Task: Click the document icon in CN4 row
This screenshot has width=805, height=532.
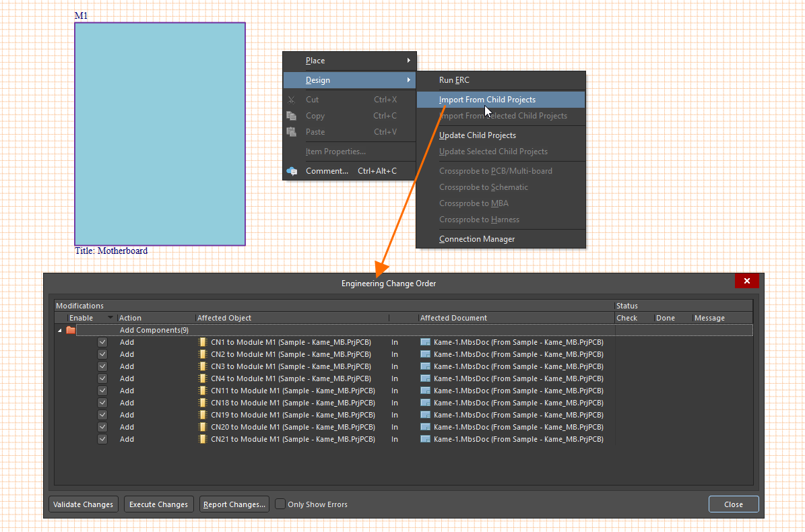Action: pos(425,378)
